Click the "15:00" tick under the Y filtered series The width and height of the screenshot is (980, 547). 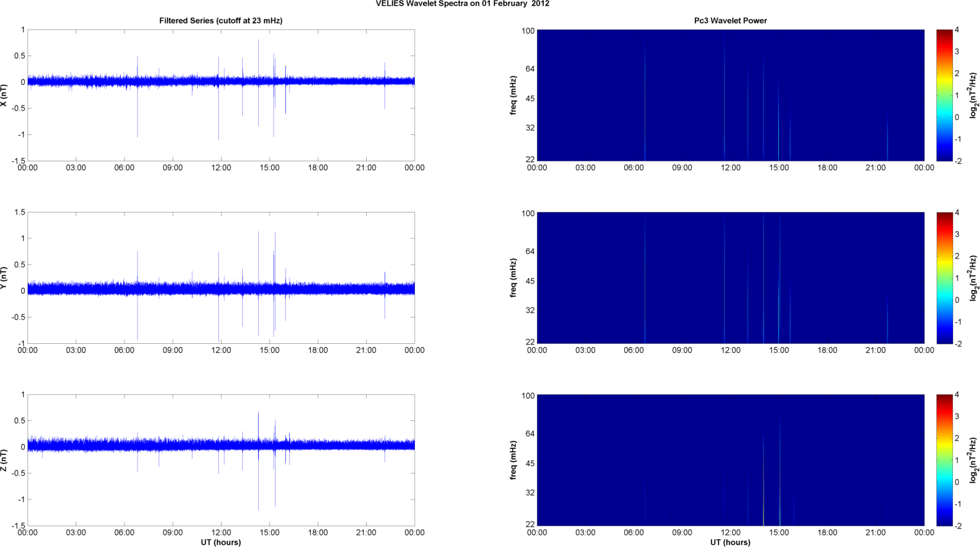pyautogui.click(x=270, y=350)
